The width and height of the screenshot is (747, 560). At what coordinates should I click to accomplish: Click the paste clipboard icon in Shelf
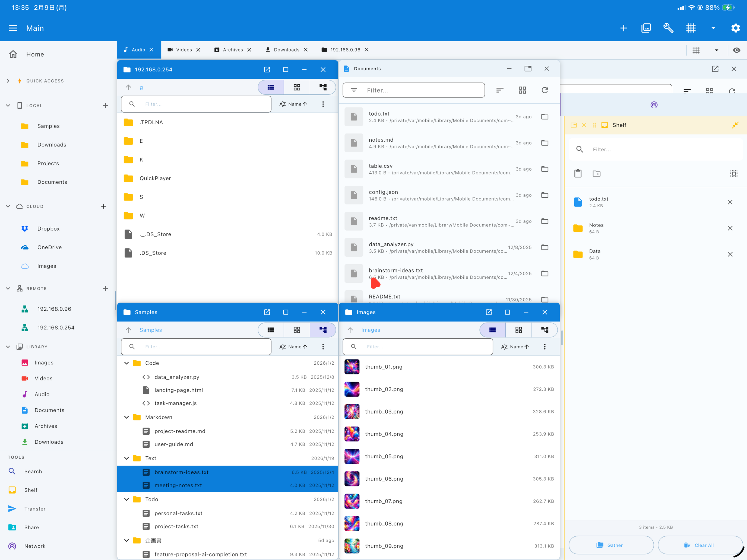point(578,173)
